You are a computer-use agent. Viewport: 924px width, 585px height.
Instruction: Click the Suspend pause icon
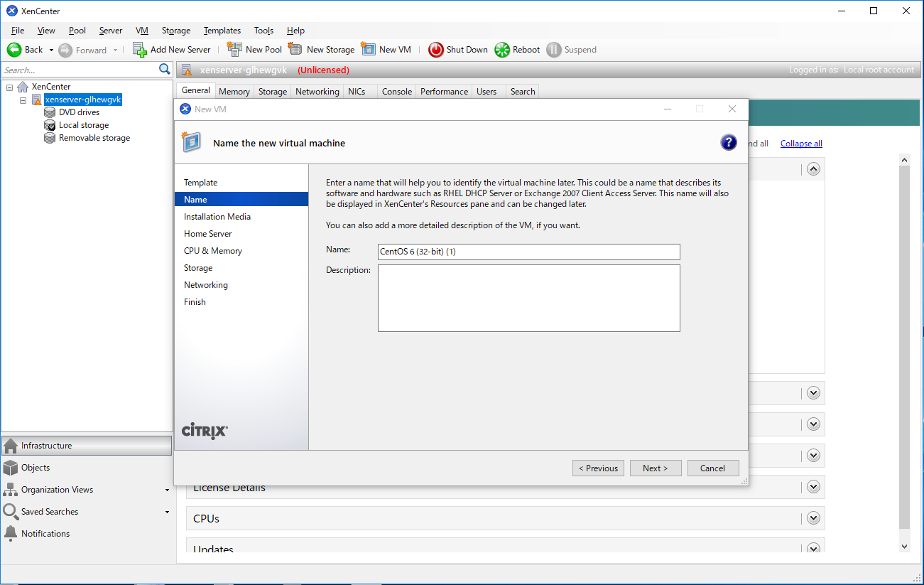click(554, 50)
